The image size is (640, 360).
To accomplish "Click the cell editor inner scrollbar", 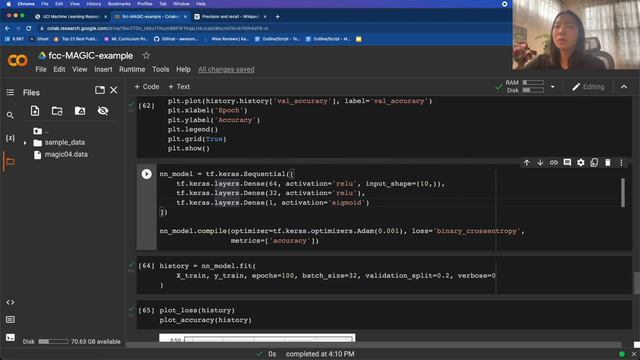I will pyautogui.click(x=623, y=193).
